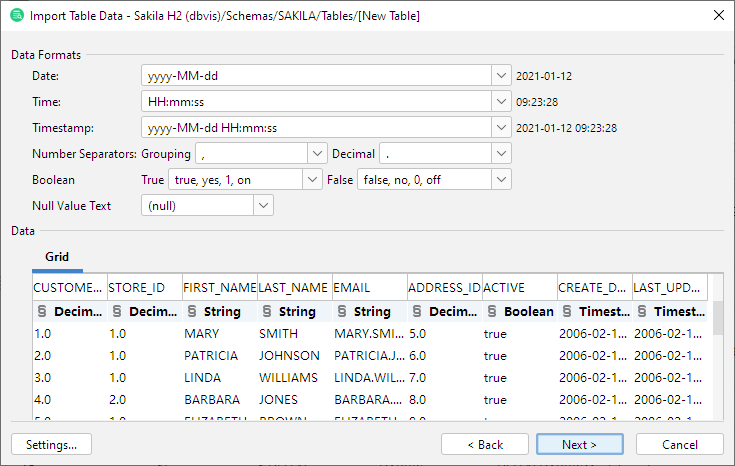Viewport: 735px width, 466px height.
Task: Click the Boolean type icon under ACTIVE
Action: tap(491, 312)
